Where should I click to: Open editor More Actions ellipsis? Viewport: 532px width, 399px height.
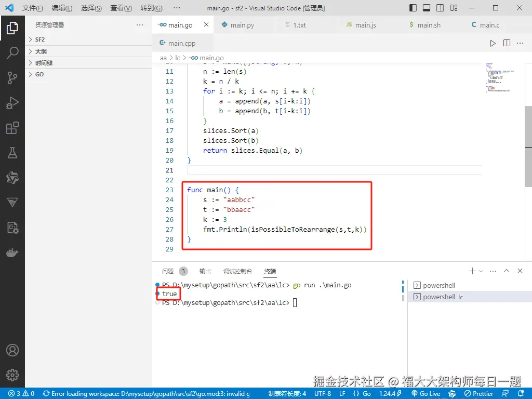point(520,43)
